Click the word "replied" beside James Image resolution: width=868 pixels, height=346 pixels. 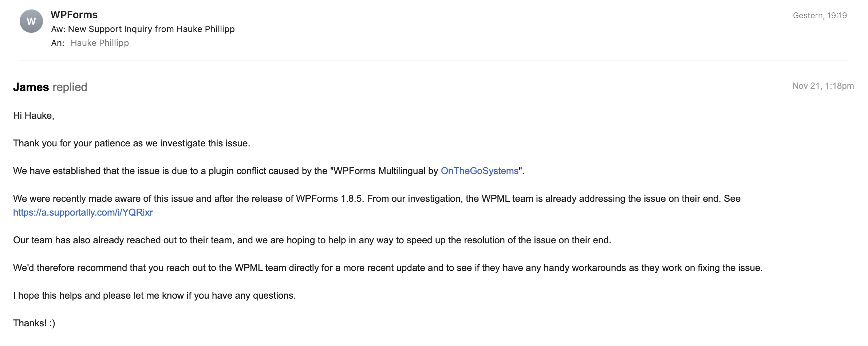[x=70, y=87]
